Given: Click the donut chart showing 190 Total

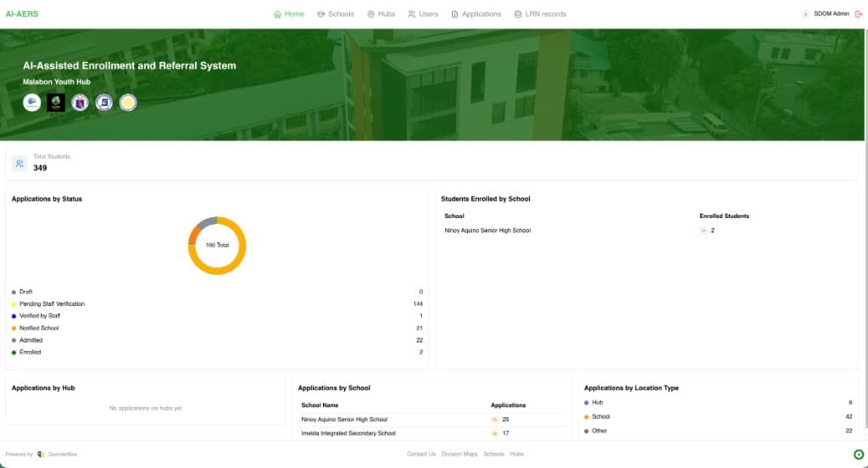Looking at the screenshot, I should [217, 245].
